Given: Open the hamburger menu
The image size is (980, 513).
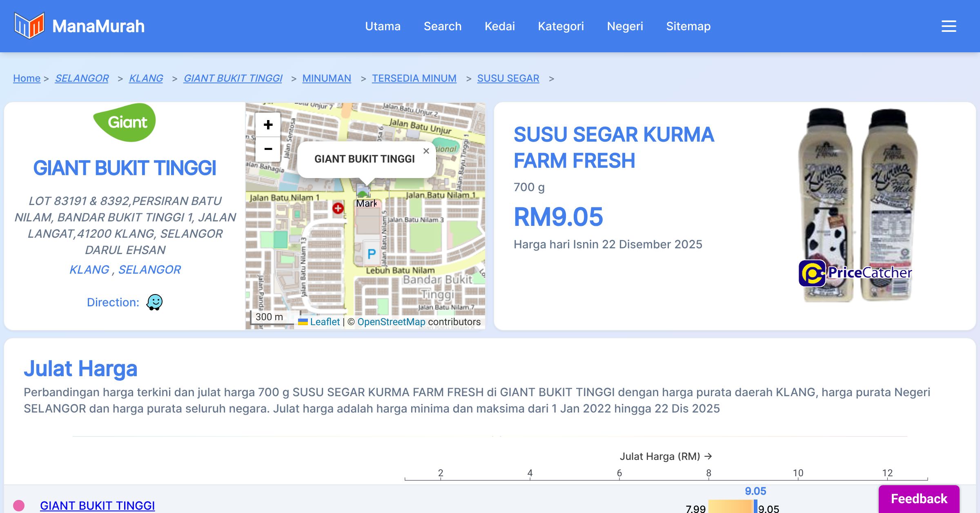Looking at the screenshot, I should [x=949, y=26].
